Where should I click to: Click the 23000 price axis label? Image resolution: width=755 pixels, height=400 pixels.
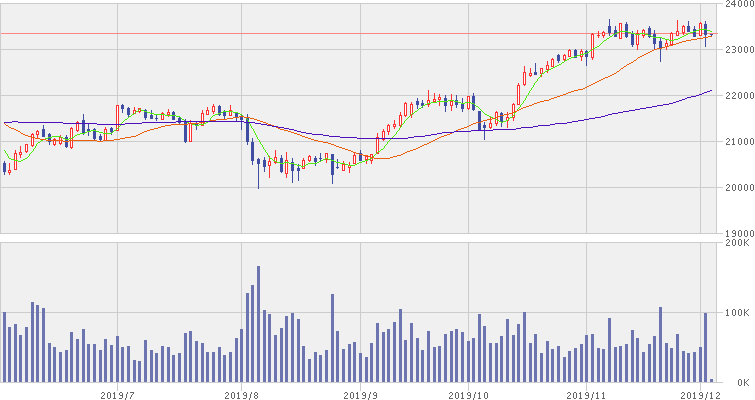(738, 50)
